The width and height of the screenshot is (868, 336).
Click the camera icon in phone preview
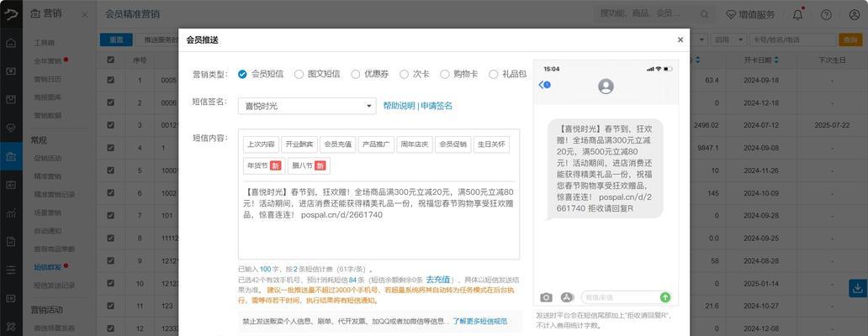547,297
